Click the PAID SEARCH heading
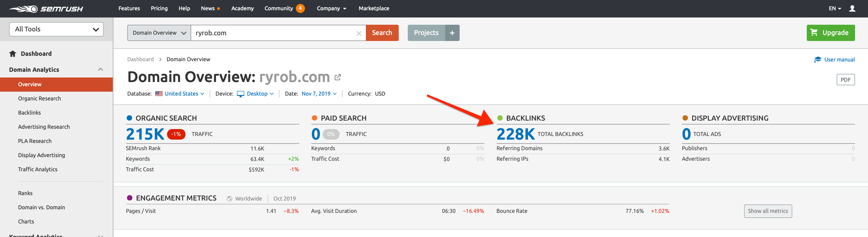868x237 pixels. point(343,118)
